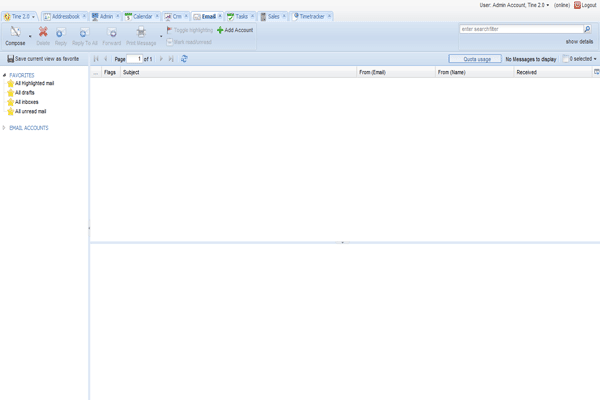
Task: Click the search filter input field
Action: click(520, 30)
